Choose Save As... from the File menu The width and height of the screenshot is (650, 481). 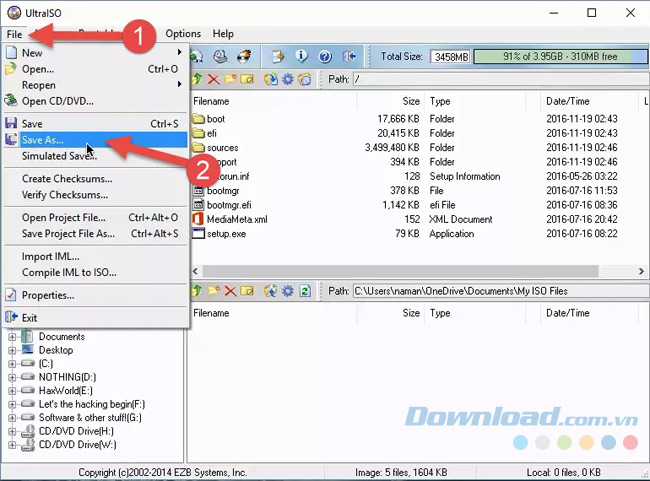[x=42, y=141]
